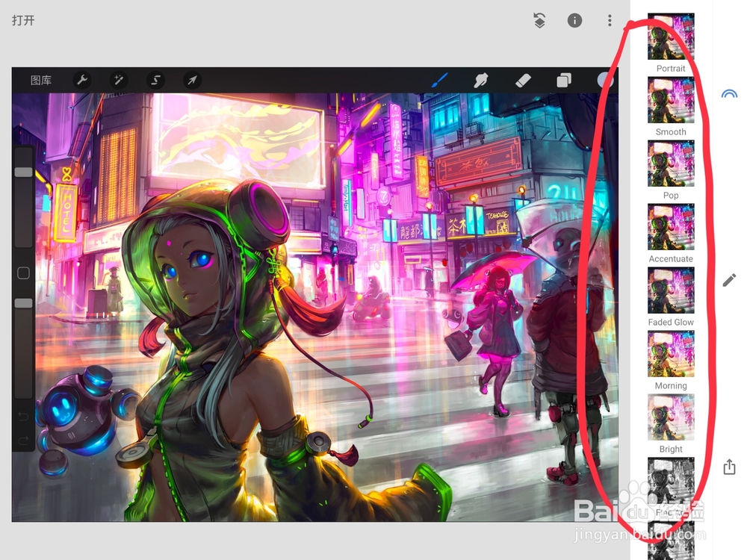
Task: Show image info icon
Action: point(574,20)
